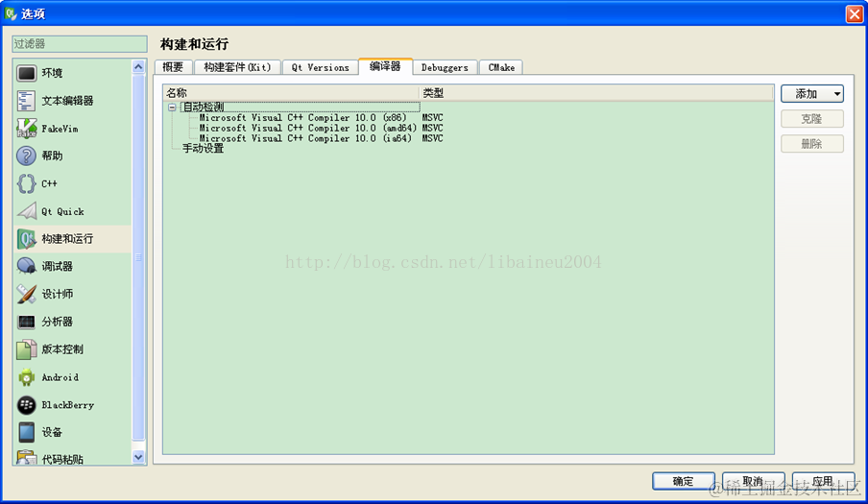Focus the 过滤器 filter input field
868x504 pixels.
tap(80, 44)
